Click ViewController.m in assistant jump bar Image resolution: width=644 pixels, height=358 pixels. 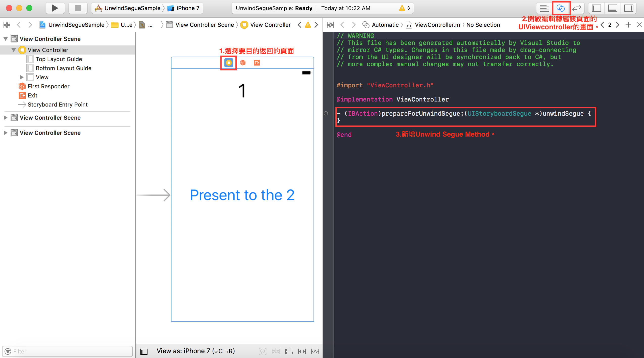[433, 25]
